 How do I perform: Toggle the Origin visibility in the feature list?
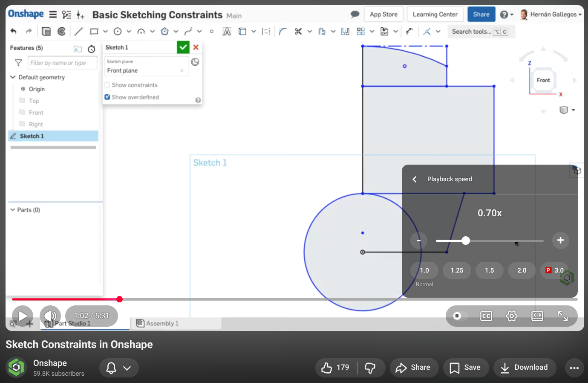coord(23,89)
